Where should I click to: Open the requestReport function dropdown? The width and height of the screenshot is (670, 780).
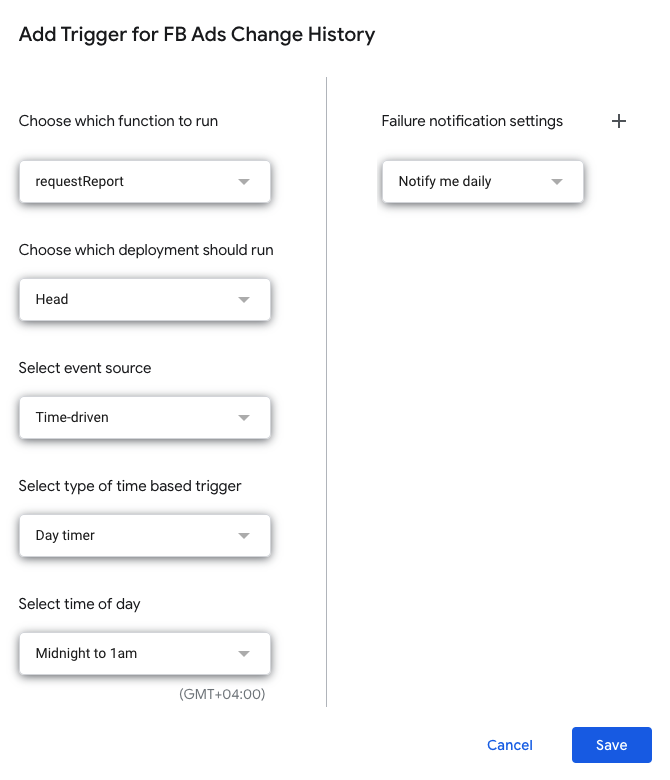[x=145, y=182]
